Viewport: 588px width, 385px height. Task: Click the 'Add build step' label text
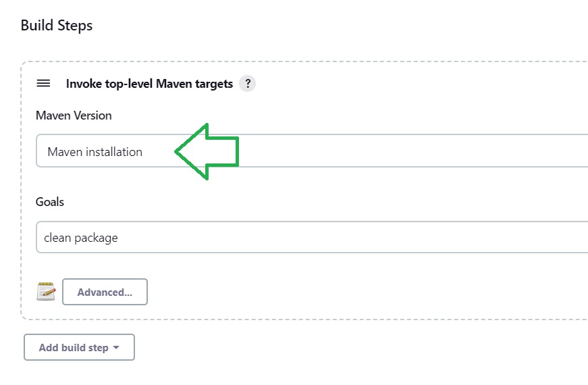tap(74, 348)
